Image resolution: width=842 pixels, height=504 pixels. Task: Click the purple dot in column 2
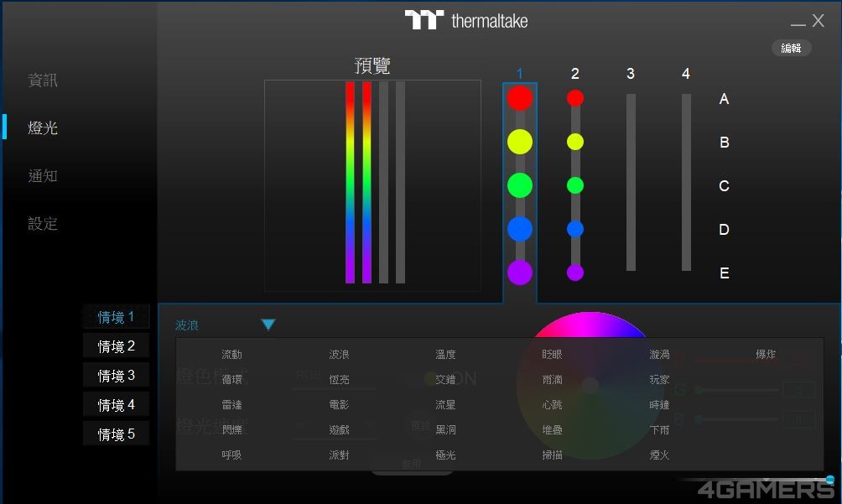575,273
